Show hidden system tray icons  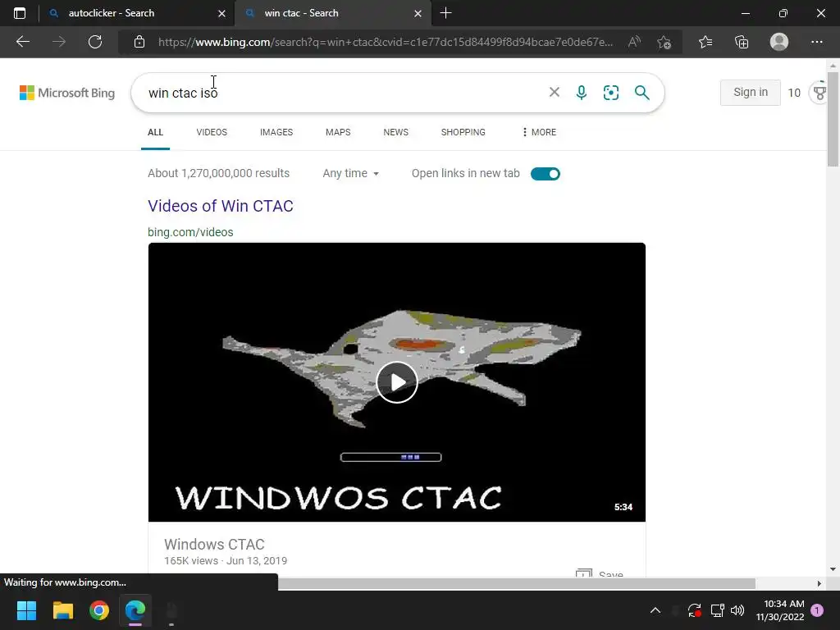coord(655,610)
